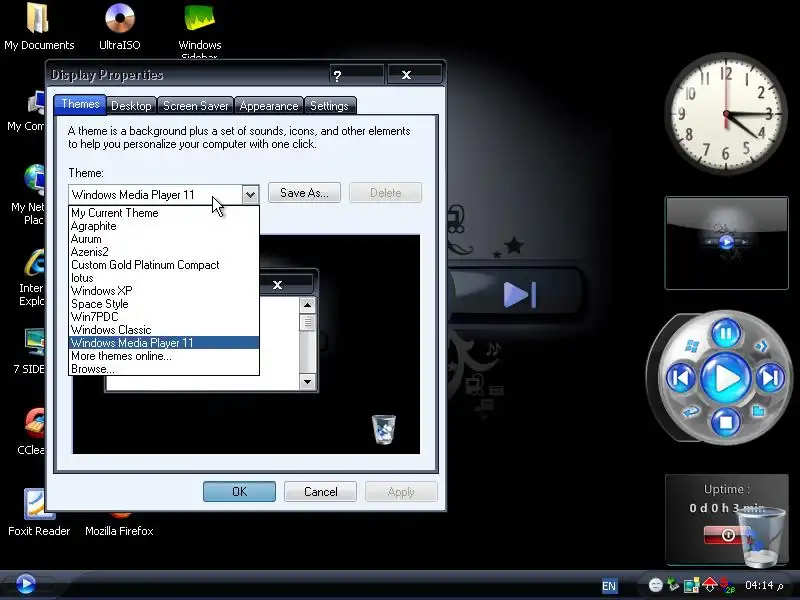Viewport: 800px width, 600px height.
Task: Select the Windows XP theme
Action: coord(164,291)
